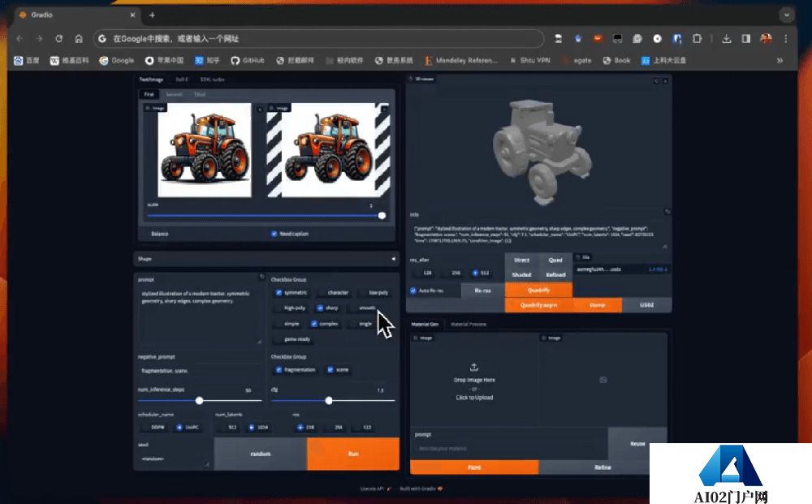Screen dimensions: 812x504
Task: Open egate bookmark
Action: [x=578, y=61]
